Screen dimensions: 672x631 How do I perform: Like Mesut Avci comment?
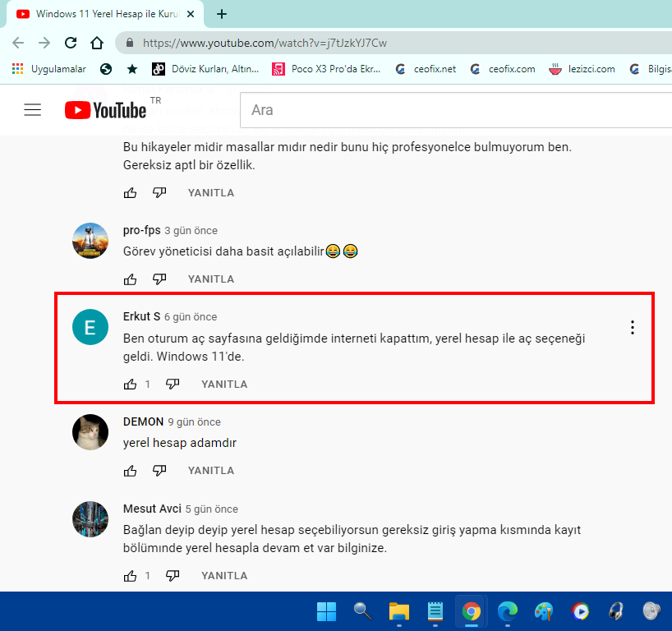pos(131,576)
